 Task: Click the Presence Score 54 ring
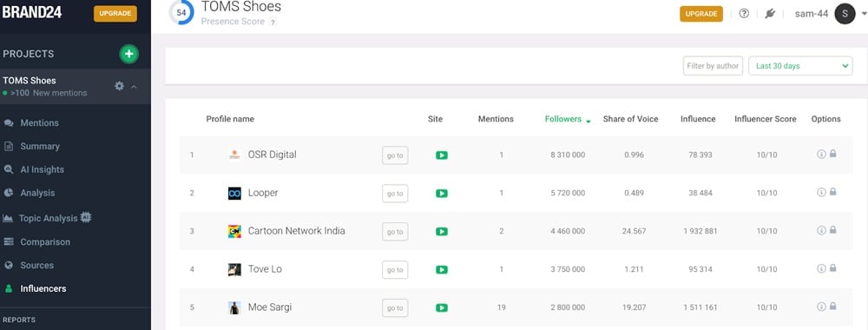181,12
